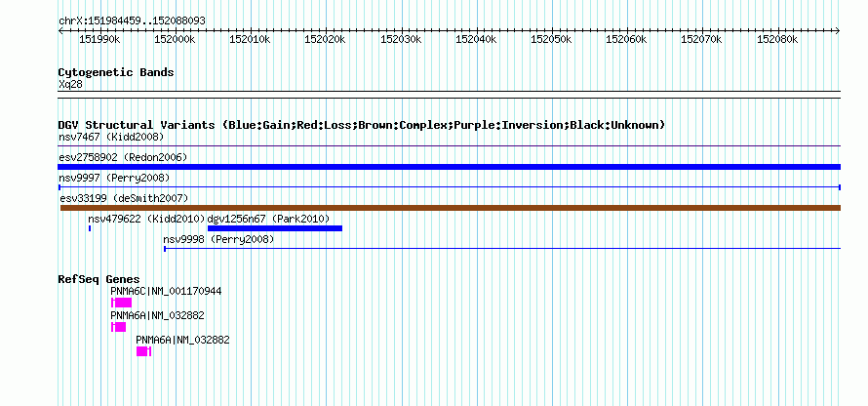Click the 152000k ruler tick label
Screen dimensions: 868x406
coord(175,39)
